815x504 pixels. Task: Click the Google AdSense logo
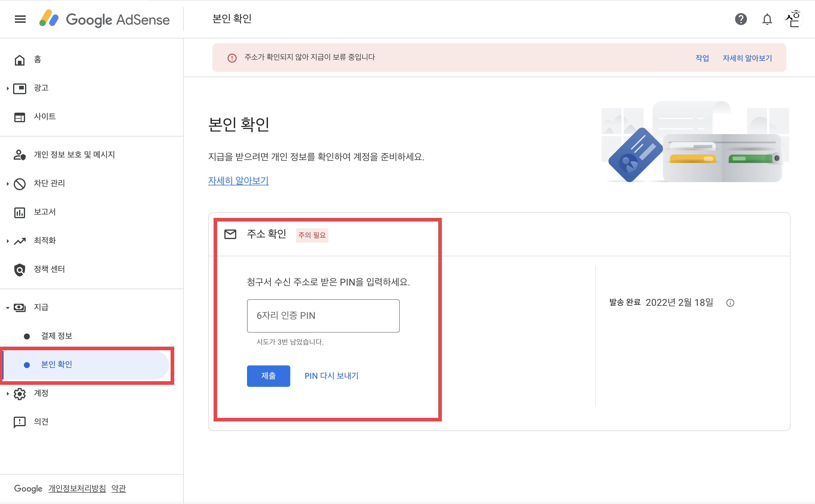coord(104,19)
